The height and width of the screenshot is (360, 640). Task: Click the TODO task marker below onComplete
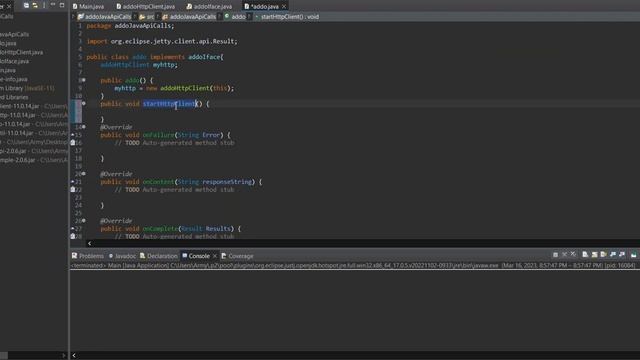pos(73,236)
